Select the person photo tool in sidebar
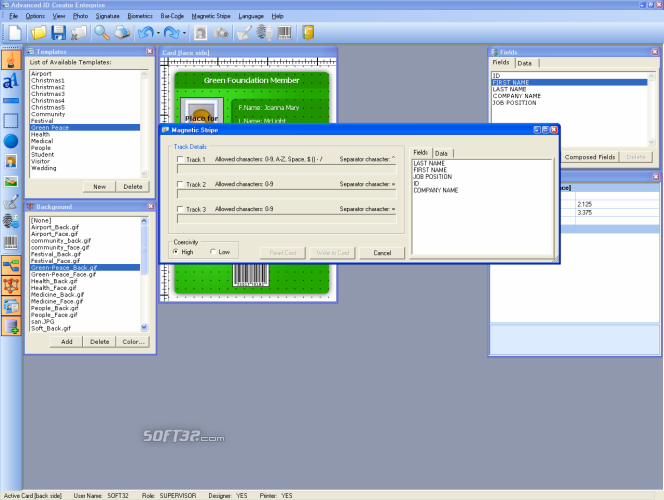The height and width of the screenshot is (500, 664). [11, 161]
